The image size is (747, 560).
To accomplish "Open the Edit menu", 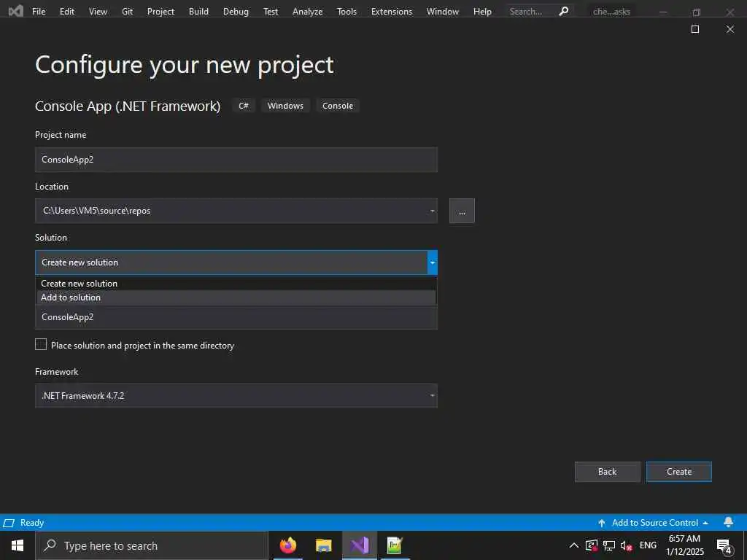I will [66, 12].
